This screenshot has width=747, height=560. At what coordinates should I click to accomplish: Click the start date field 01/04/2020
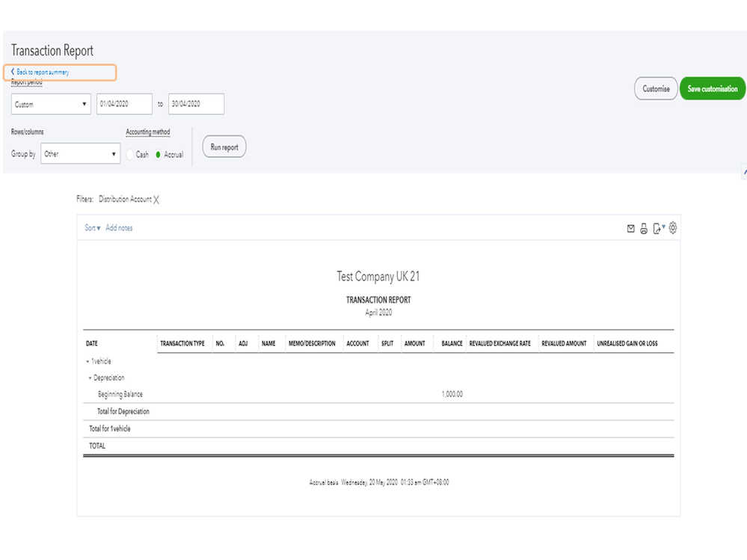click(x=124, y=104)
